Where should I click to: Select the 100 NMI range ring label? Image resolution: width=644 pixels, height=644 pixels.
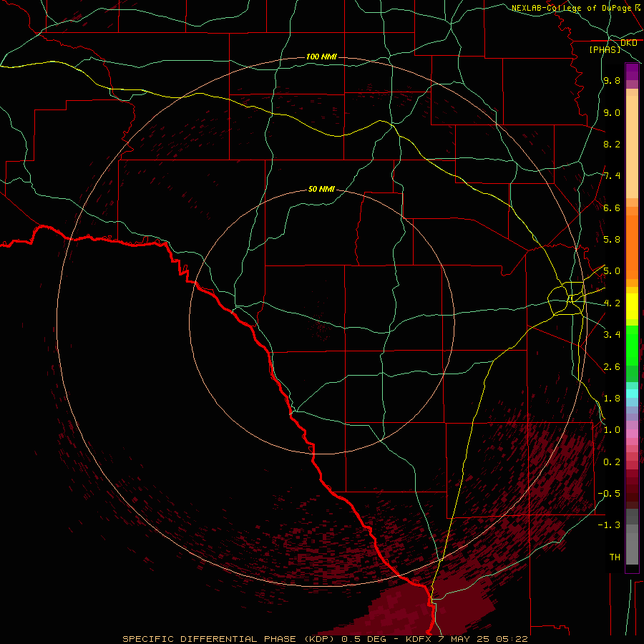click(321, 57)
